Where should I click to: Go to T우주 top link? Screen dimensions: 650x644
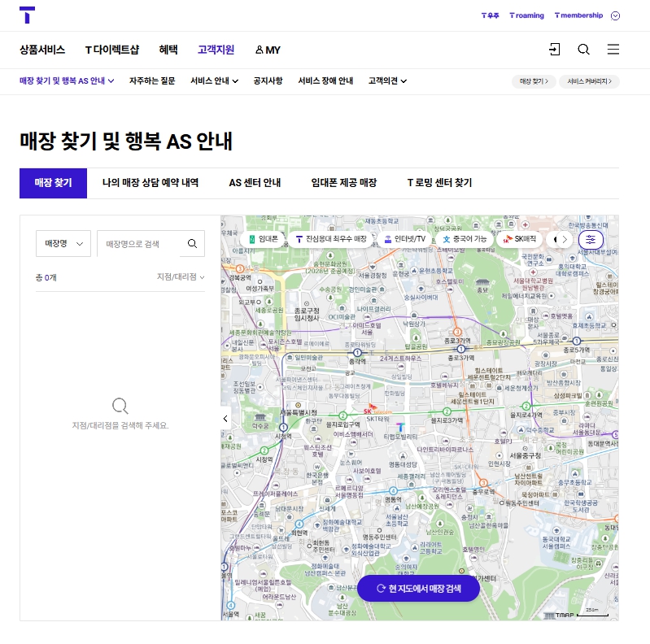point(490,15)
